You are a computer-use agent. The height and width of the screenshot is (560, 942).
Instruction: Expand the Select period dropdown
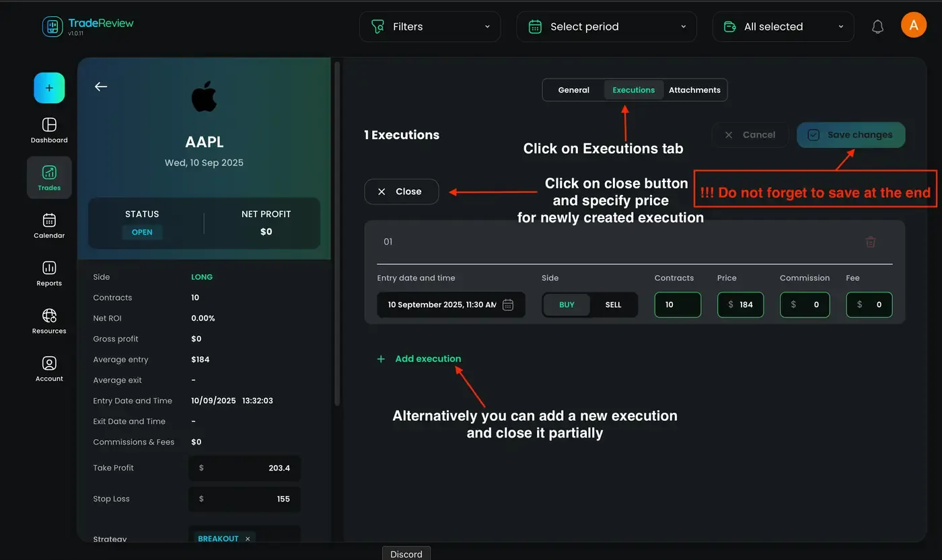pos(606,27)
